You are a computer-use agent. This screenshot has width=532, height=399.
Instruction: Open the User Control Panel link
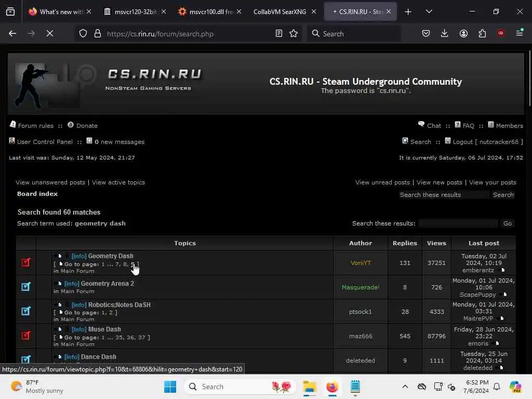point(45,142)
